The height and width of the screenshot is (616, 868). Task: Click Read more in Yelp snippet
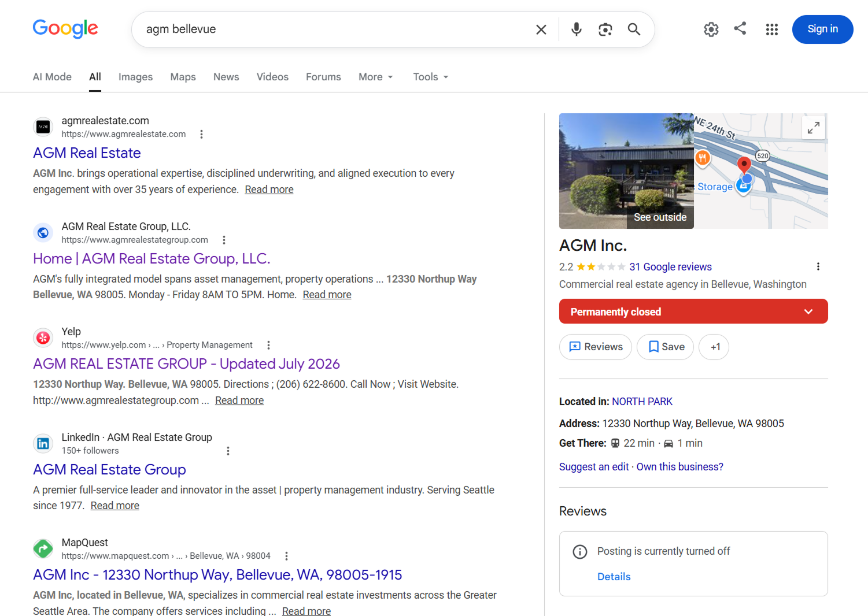239,400
